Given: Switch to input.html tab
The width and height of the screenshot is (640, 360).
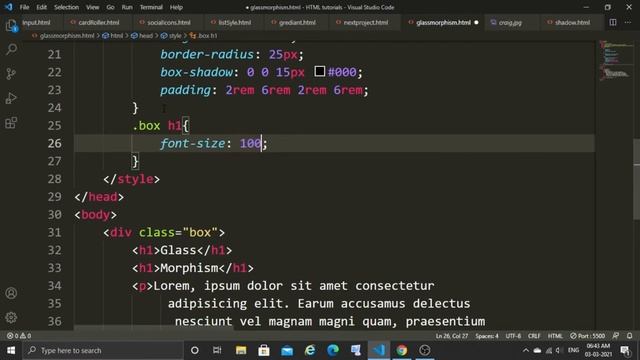Looking at the screenshot, I should pyautogui.click(x=36, y=22).
